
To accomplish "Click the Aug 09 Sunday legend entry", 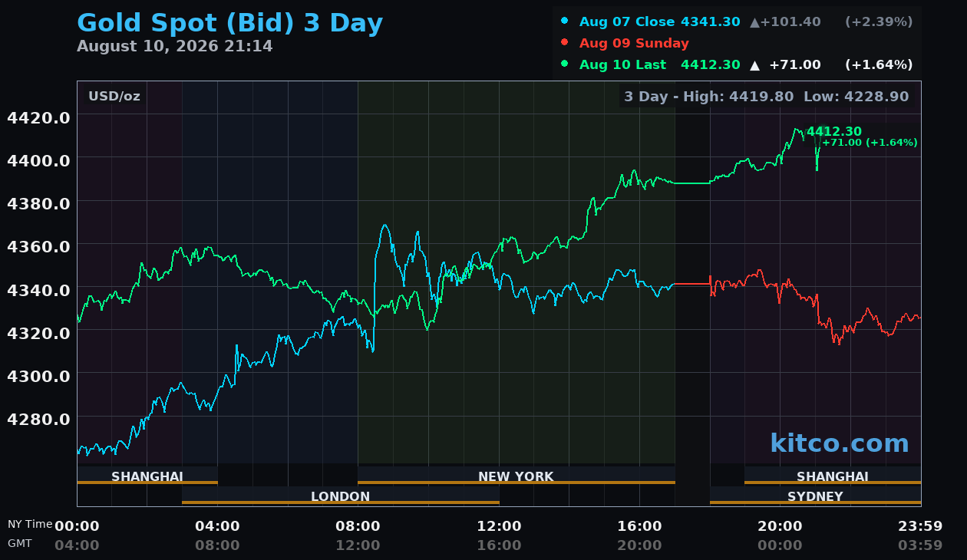I will click(634, 43).
